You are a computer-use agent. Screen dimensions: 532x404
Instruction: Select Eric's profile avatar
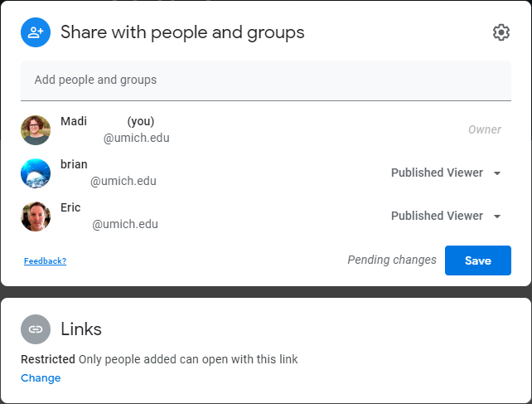[36, 217]
